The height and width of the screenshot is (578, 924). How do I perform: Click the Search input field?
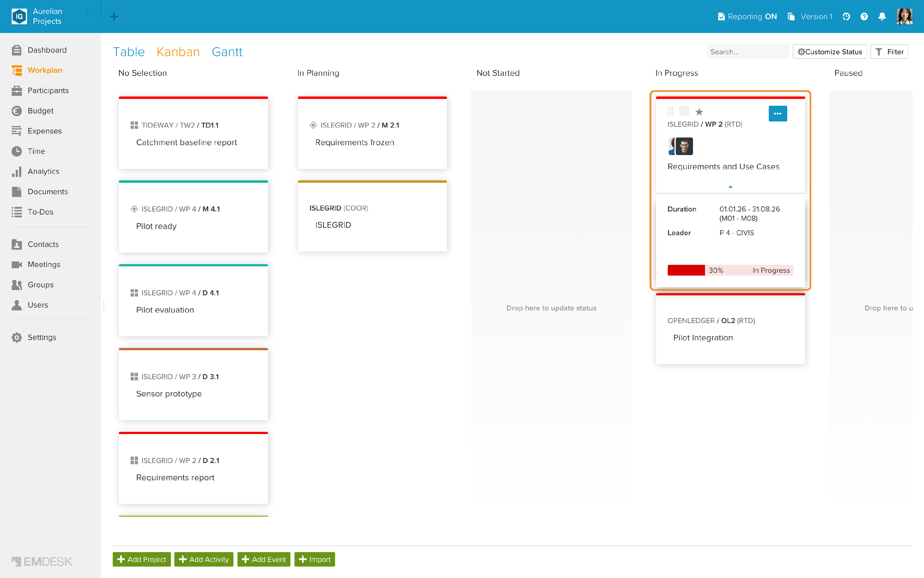tap(748, 51)
